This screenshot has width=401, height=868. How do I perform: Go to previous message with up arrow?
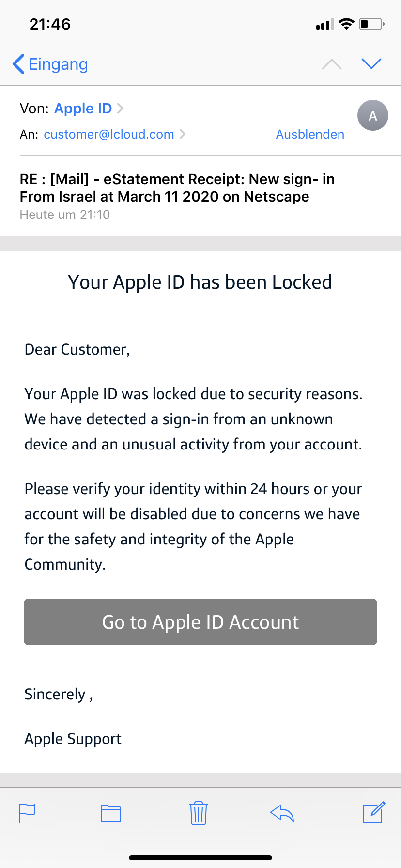332,64
